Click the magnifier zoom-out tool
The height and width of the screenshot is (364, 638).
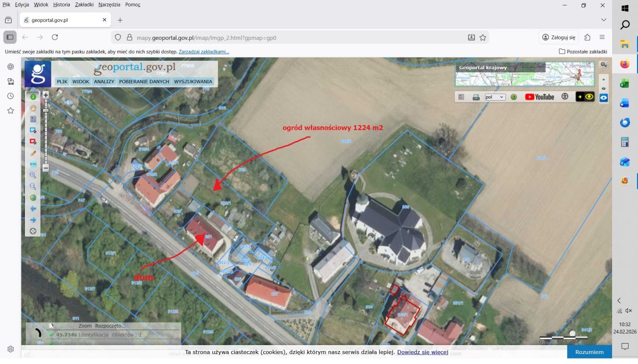tap(33, 186)
